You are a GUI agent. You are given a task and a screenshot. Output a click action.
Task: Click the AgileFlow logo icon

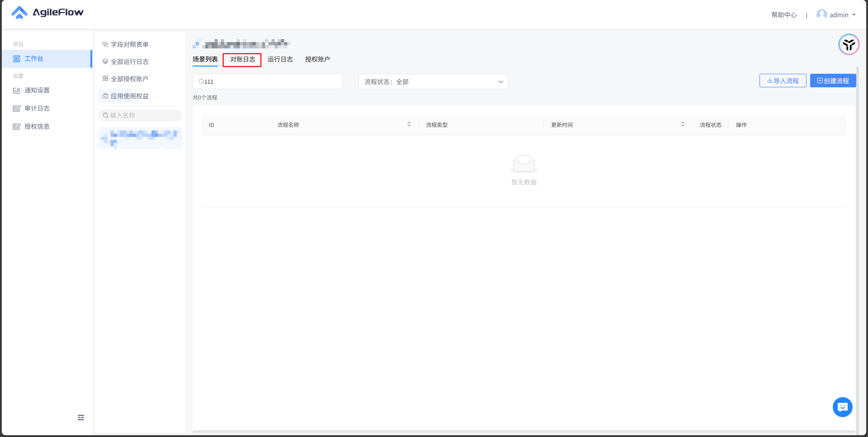(19, 13)
